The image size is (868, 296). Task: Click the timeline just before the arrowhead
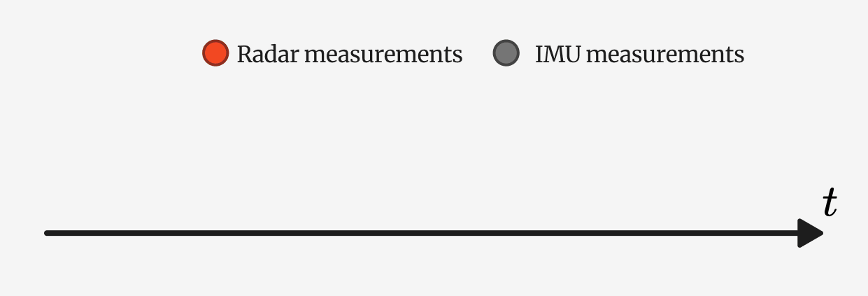pyautogui.click(x=790, y=233)
